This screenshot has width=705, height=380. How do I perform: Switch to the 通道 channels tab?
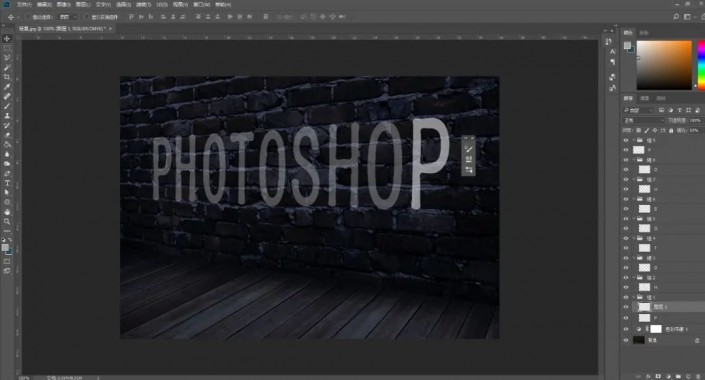coord(644,98)
